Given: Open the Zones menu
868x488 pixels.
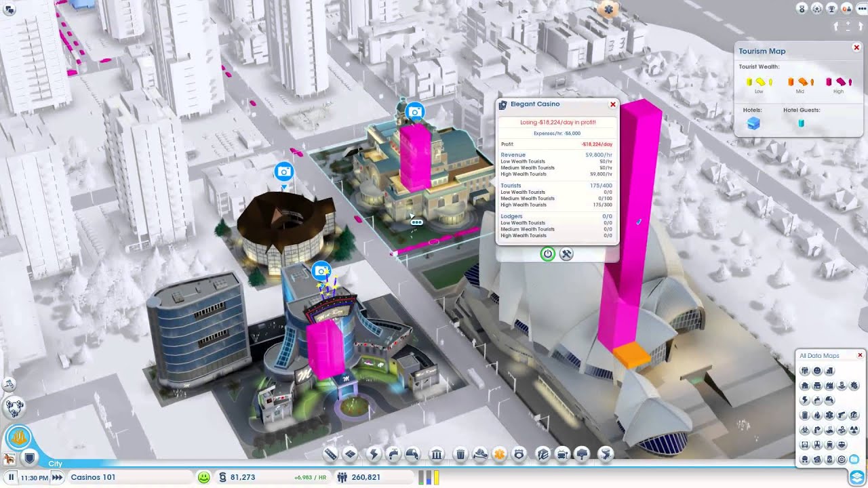Looking at the screenshot, I should pyautogui.click(x=351, y=454).
